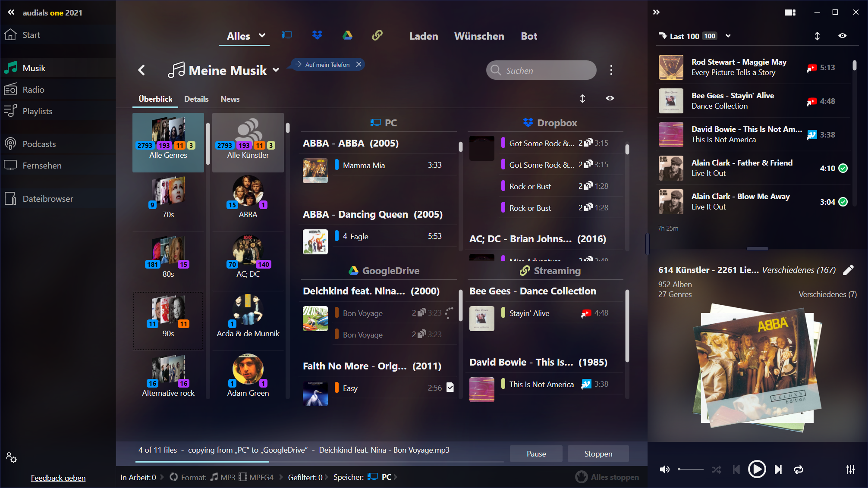Toggle the checkbox next to Easy track

(450, 387)
